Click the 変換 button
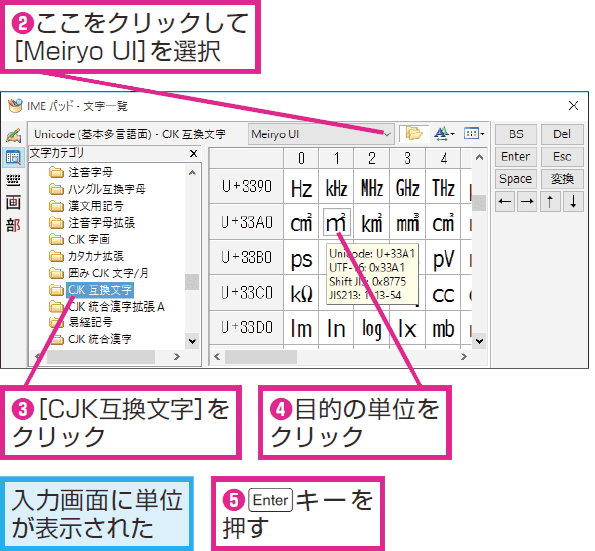 pos(562,178)
